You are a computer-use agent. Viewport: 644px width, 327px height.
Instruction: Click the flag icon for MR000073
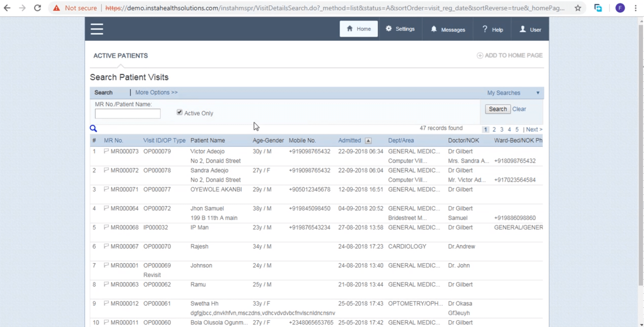[106, 151]
